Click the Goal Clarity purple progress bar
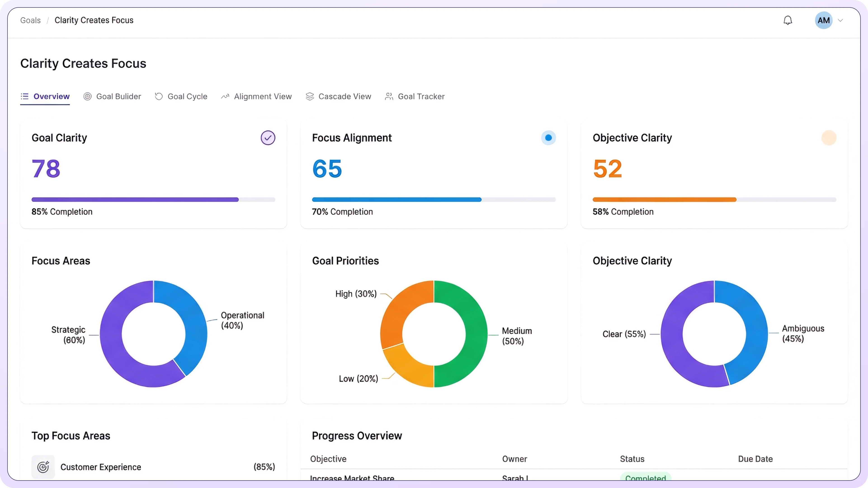The image size is (868, 488). pos(135,200)
